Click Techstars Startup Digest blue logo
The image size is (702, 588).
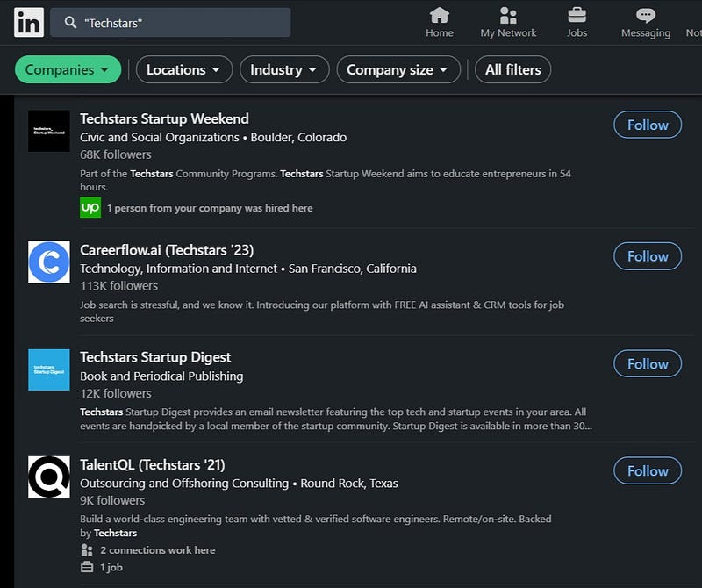49,369
